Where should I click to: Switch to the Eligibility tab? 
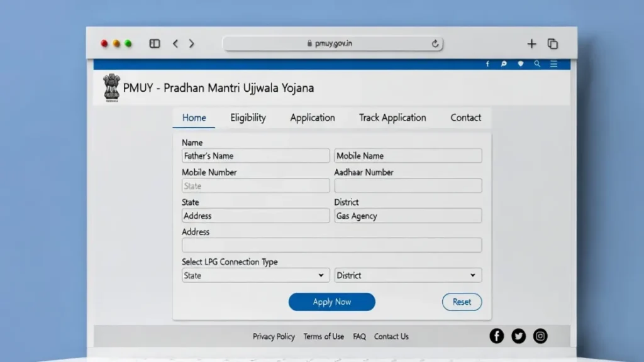coord(248,118)
